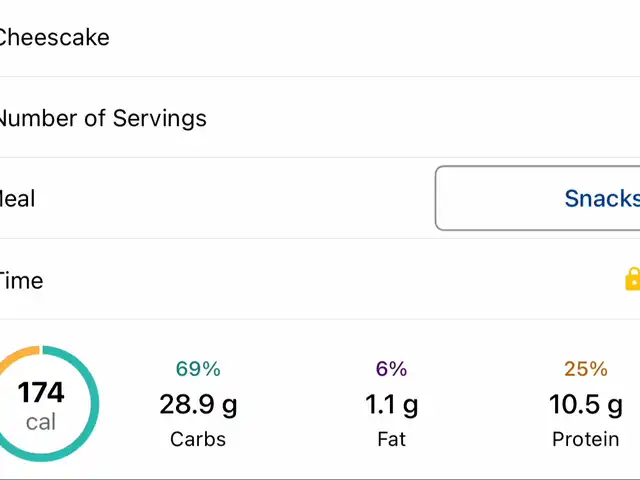Viewport: 640px width, 480px height.
Task: Select the 1.1 g fat value
Action: [x=391, y=404]
